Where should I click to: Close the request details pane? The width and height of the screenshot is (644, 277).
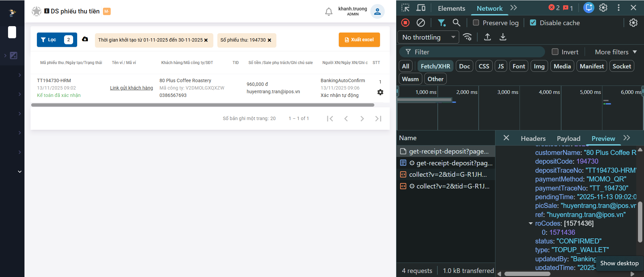[x=506, y=138]
